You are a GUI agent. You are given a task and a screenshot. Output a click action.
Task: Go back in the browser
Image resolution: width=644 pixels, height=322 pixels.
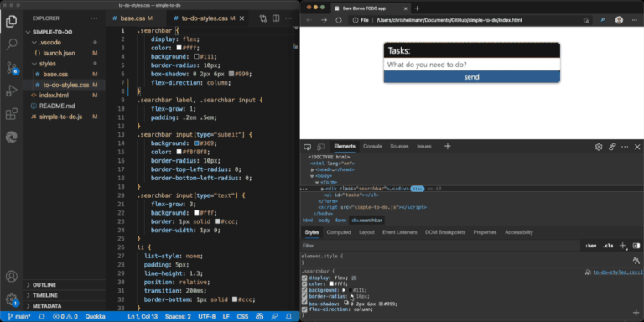pos(309,20)
